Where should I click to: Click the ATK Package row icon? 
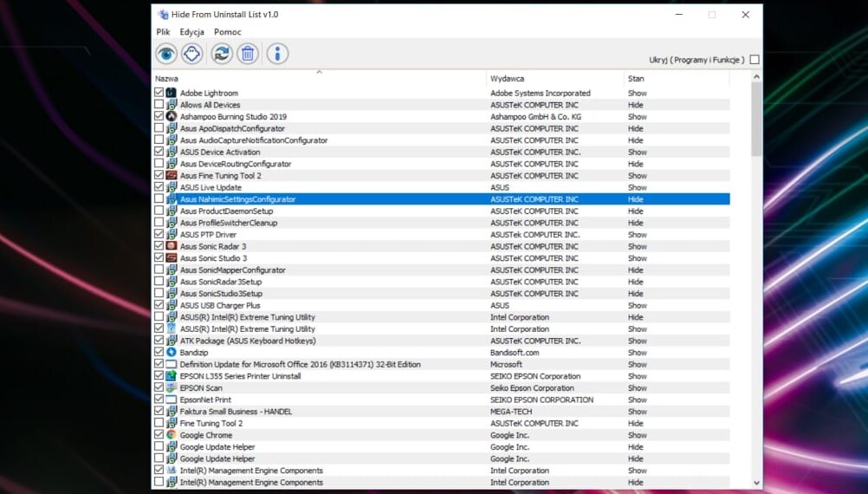171,340
